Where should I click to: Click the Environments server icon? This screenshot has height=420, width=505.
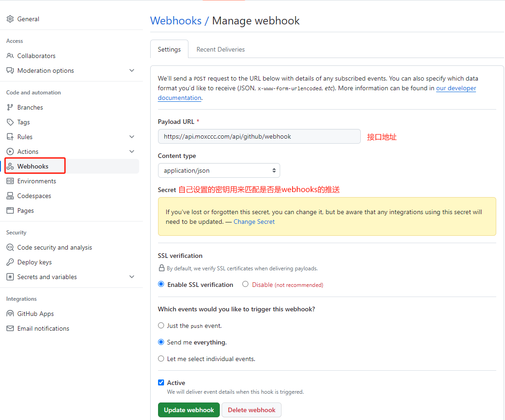coord(10,181)
